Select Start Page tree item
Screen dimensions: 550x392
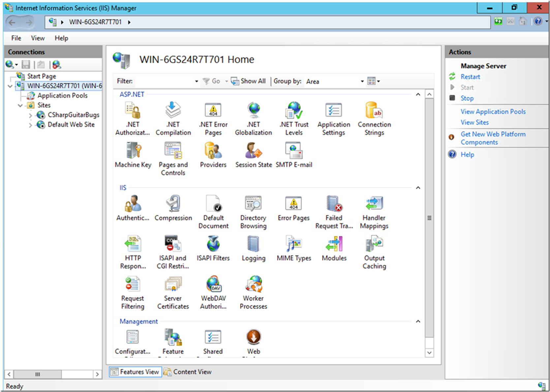coord(42,76)
